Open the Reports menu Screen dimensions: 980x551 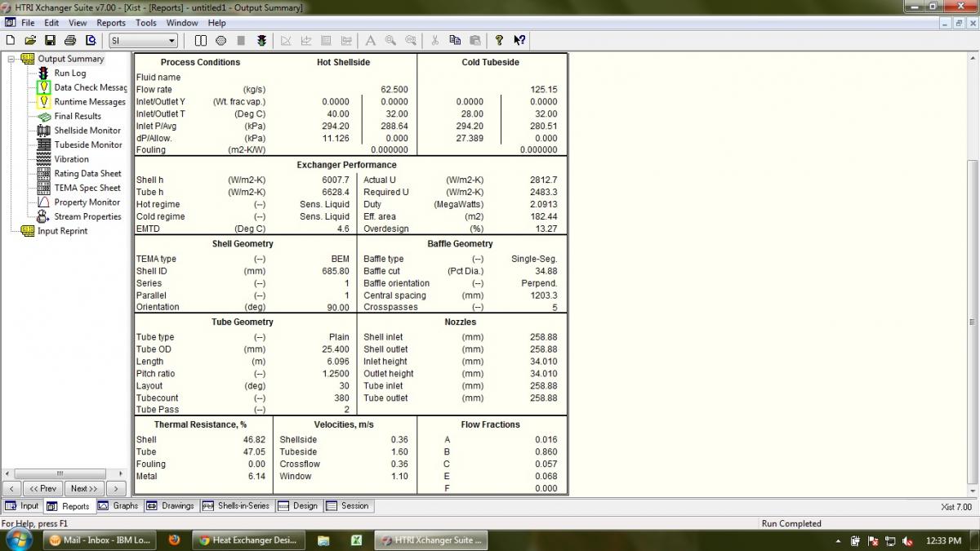pos(111,23)
